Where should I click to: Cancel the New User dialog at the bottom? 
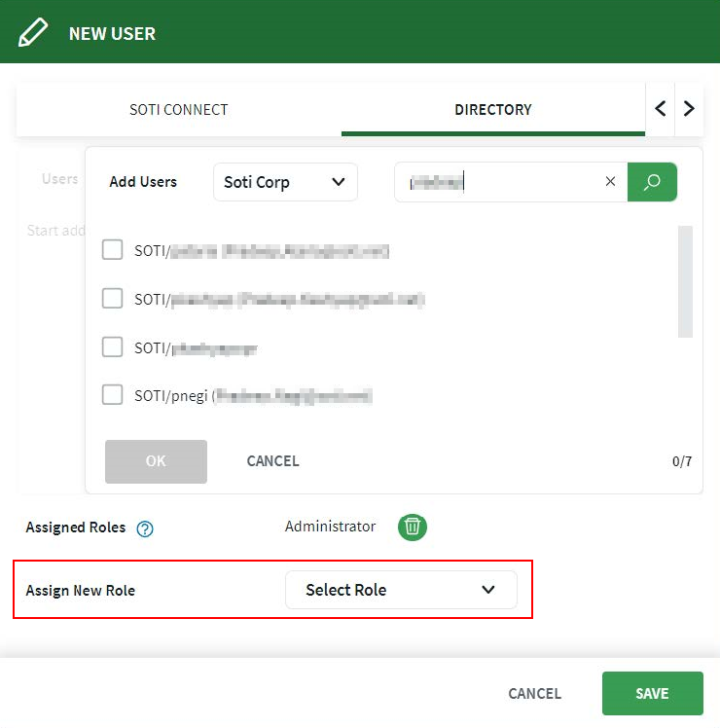pyautogui.click(x=535, y=693)
